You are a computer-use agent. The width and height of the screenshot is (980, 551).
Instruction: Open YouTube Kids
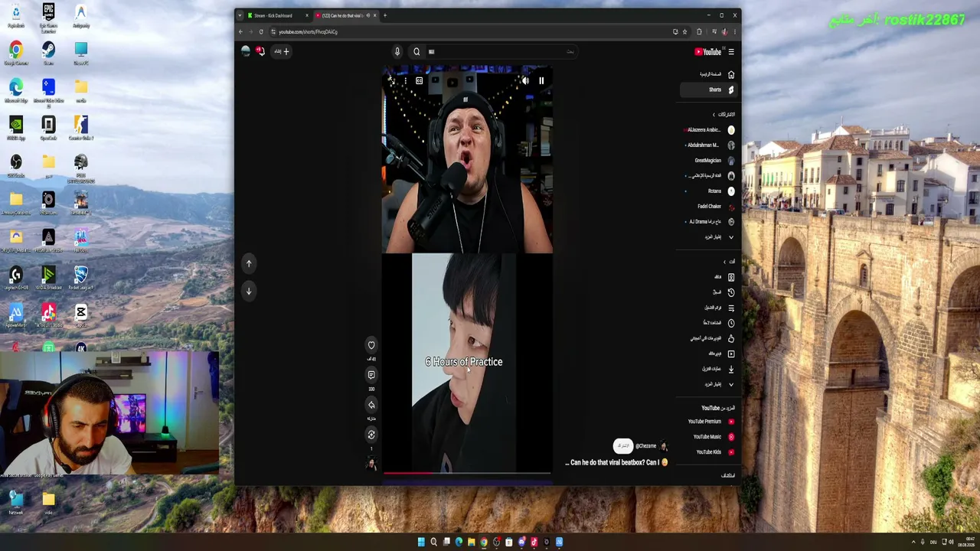[709, 452]
